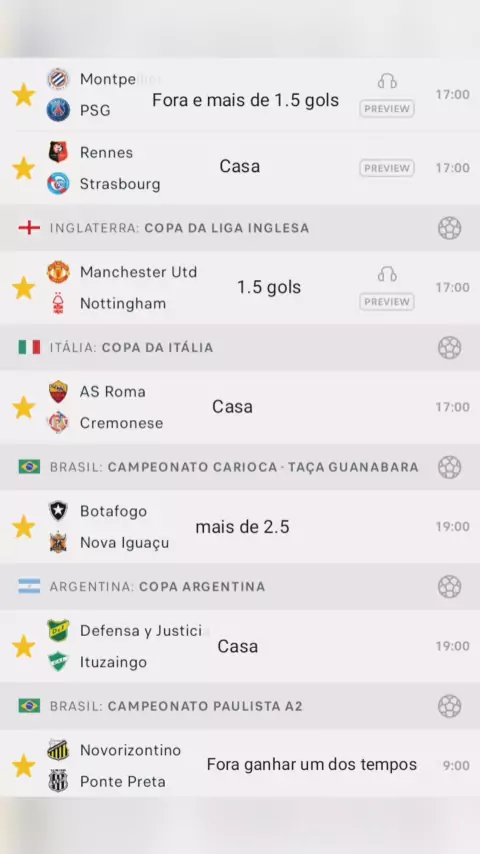The width and height of the screenshot is (480, 854).
Task: Click soccer ball icon in Copa da Itália header
Action: 449,347
